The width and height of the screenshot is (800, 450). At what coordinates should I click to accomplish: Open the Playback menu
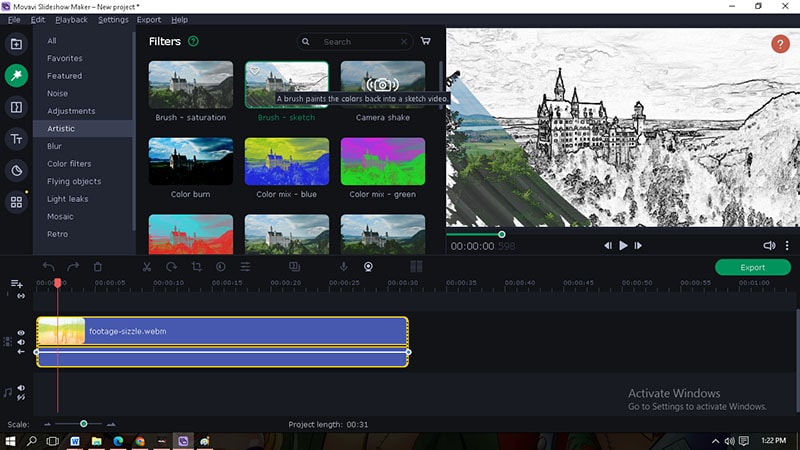(71, 20)
